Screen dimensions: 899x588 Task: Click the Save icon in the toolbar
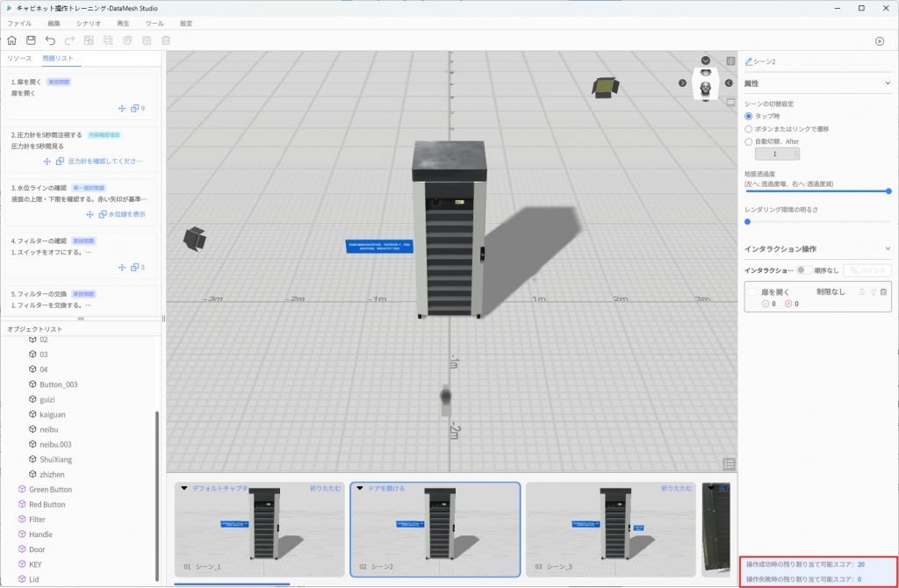click(31, 40)
